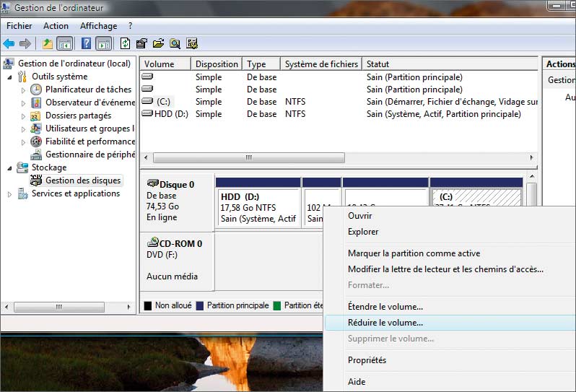Click the blue Help question mark icon
This screenshot has width=576, height=392.
coord(86,43)
